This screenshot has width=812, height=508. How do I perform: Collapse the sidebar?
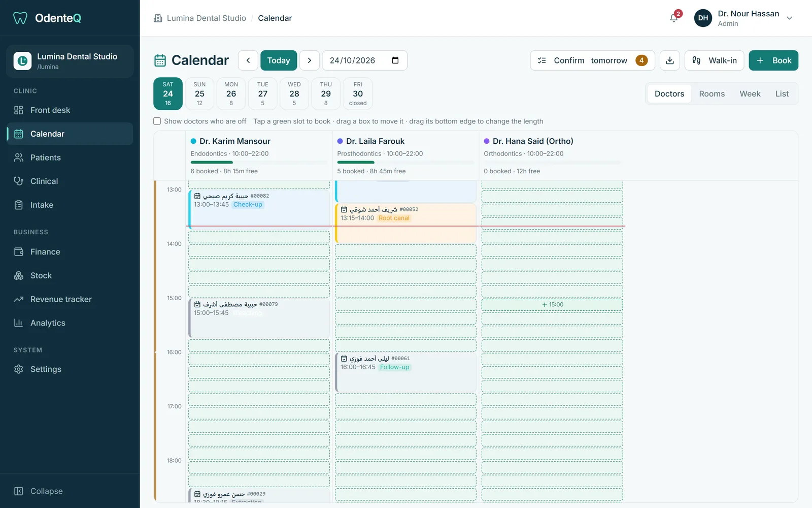[x=70, y=491]
